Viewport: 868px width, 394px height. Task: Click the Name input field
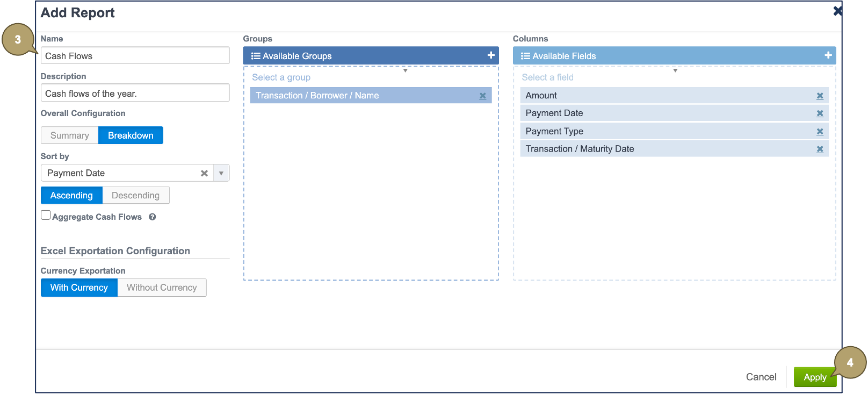(x=135, y=56)
